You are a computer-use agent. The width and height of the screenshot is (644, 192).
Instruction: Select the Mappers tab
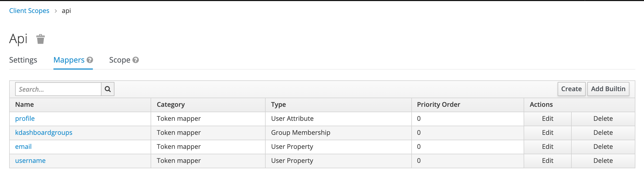(69, 60)
